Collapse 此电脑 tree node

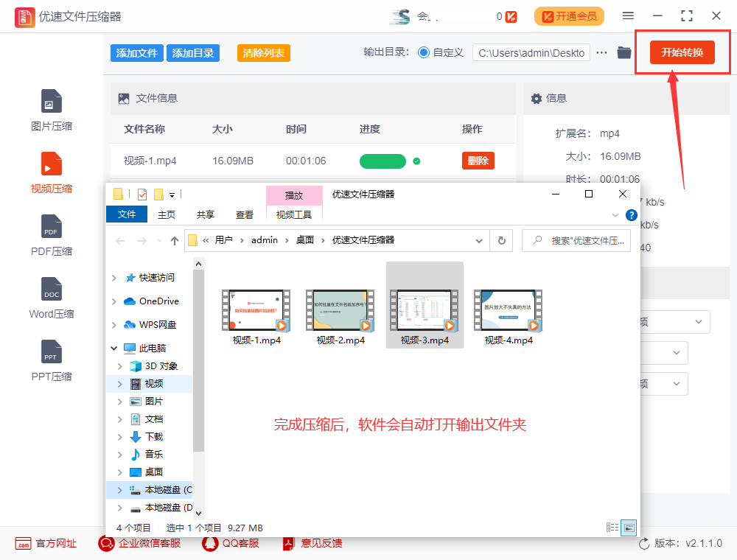[x=113, y=348]
